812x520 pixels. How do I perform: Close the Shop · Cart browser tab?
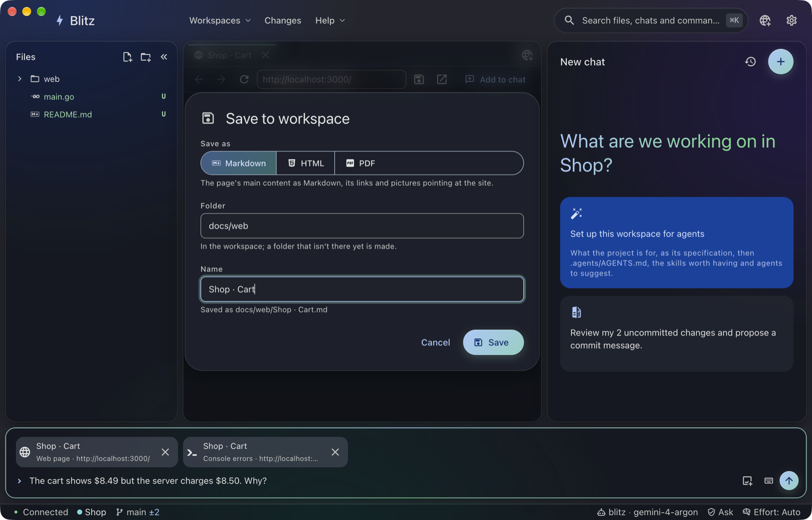pos(265,55)
